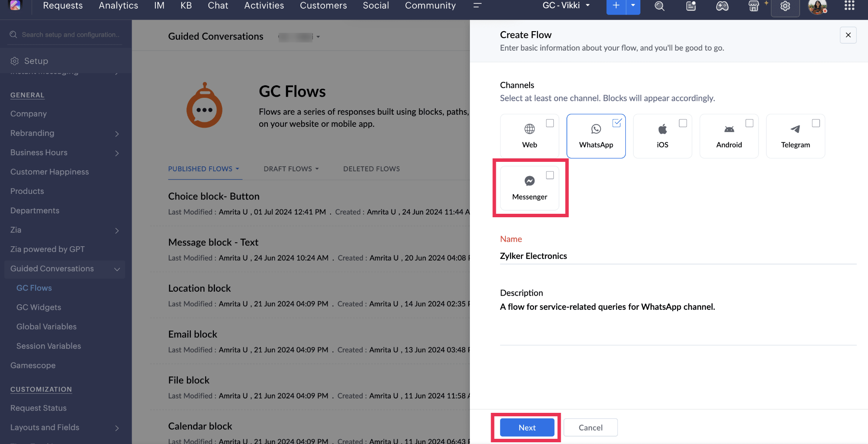Click the user profile avatar
This screenshot has height=444, width=868.
pyautogui.click(x=817, y=6)
